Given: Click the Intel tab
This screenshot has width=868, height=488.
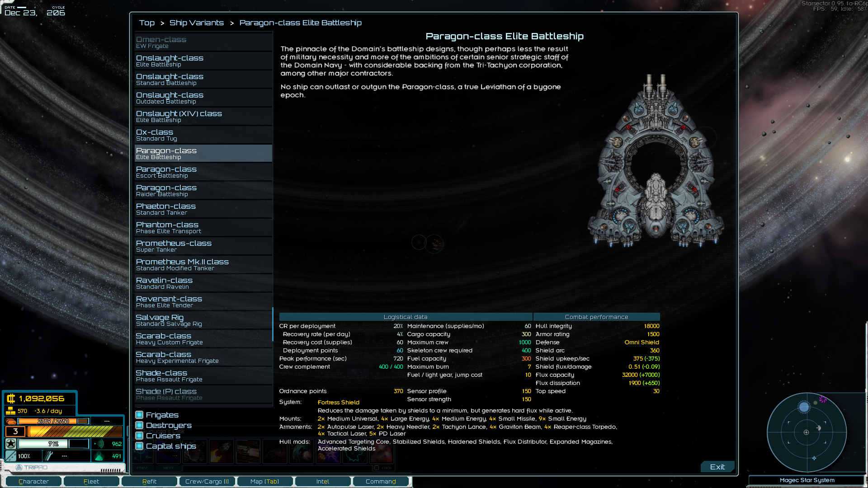Looking at the screenshot, I should (x=322, y=481).
